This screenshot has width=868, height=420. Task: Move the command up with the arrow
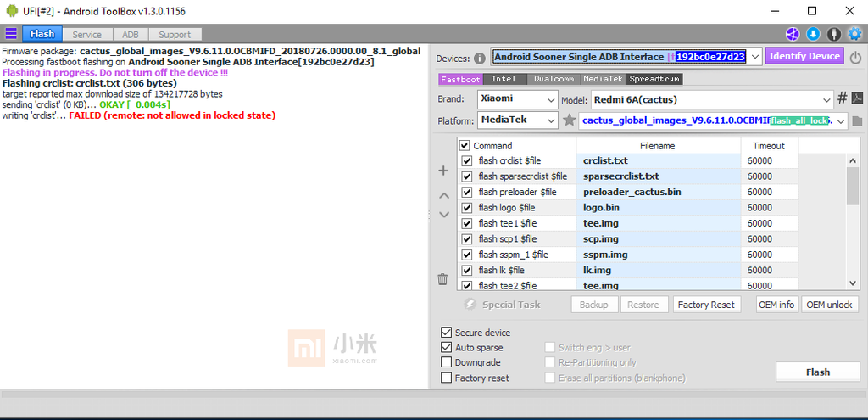[x=444, y=196]
